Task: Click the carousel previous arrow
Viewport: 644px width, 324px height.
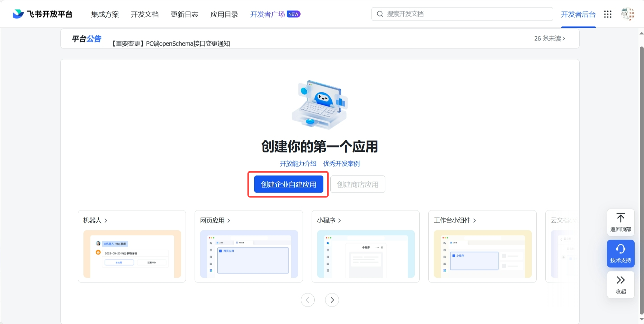Action: click(308, 300)
